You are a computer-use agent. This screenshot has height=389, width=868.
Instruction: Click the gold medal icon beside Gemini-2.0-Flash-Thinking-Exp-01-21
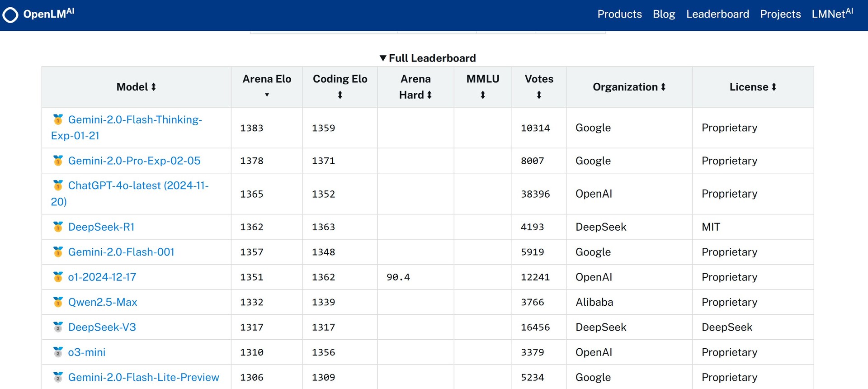coord(58,119)
